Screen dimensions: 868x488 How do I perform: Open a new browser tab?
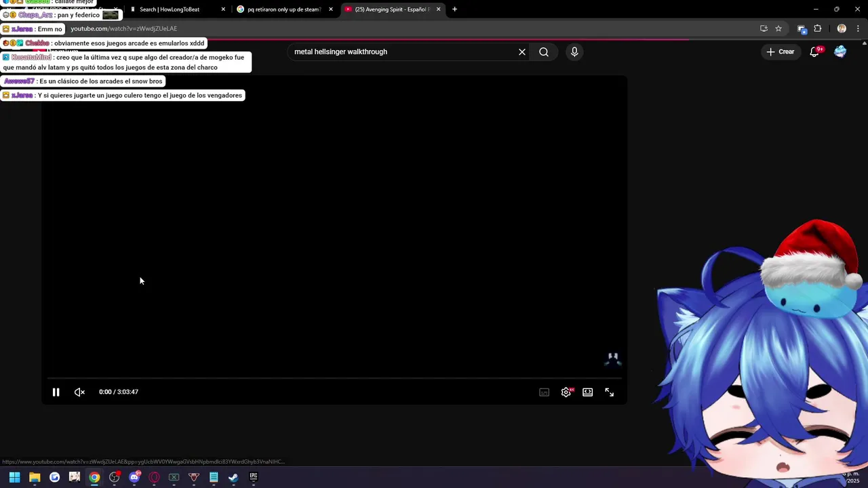pyautogui.click(x=454, y=9)
